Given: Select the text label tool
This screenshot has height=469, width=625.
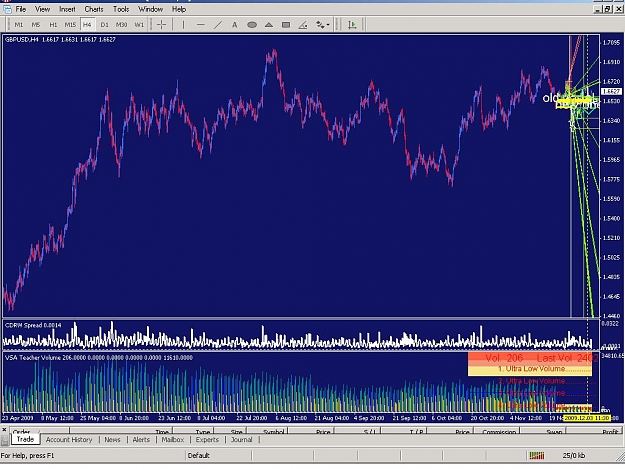Looking at the screenshot, I should 235,25.
